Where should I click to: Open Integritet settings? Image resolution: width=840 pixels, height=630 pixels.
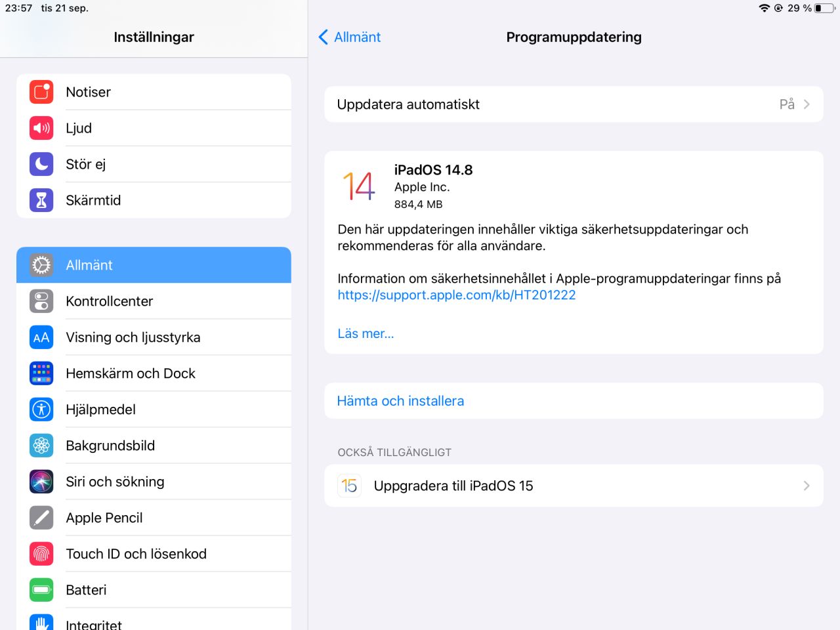coord(154,619)
